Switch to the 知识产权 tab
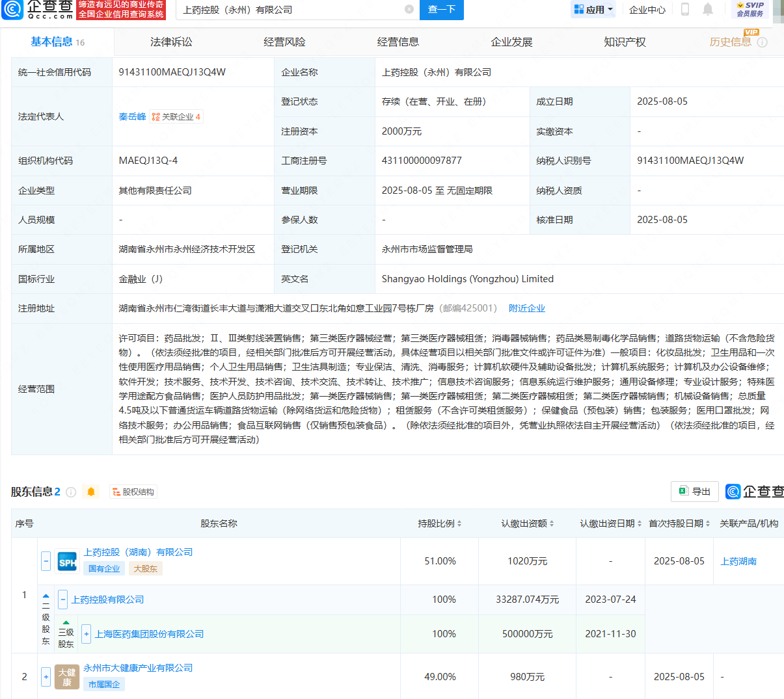This screenshot has width=784, height=699. (625, 42)
